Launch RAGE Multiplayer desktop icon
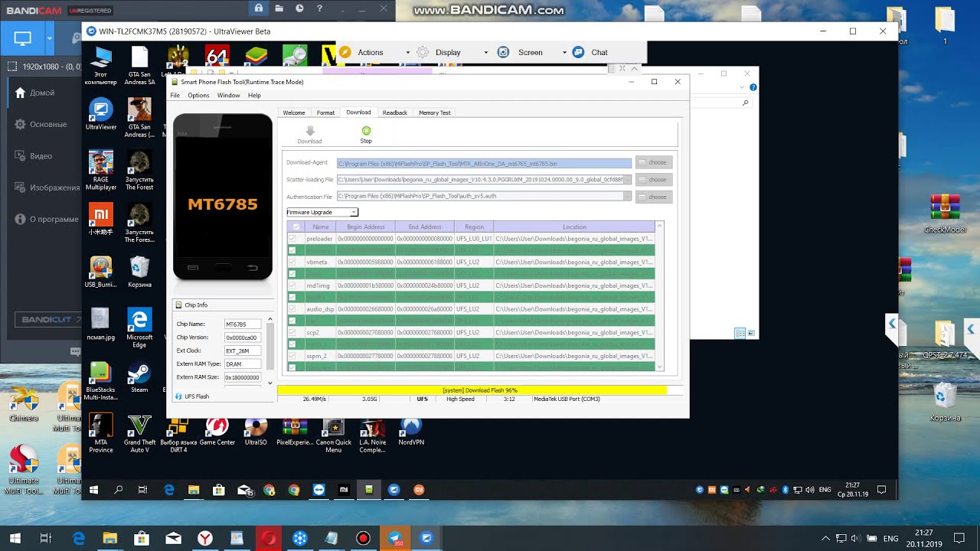The image size is (980, 551). tap(101, 171)
